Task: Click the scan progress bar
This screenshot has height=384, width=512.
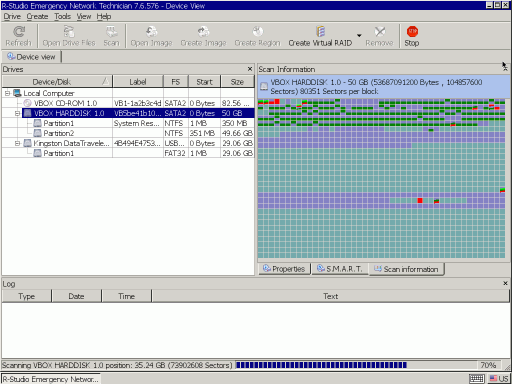Action: (356, 365)
